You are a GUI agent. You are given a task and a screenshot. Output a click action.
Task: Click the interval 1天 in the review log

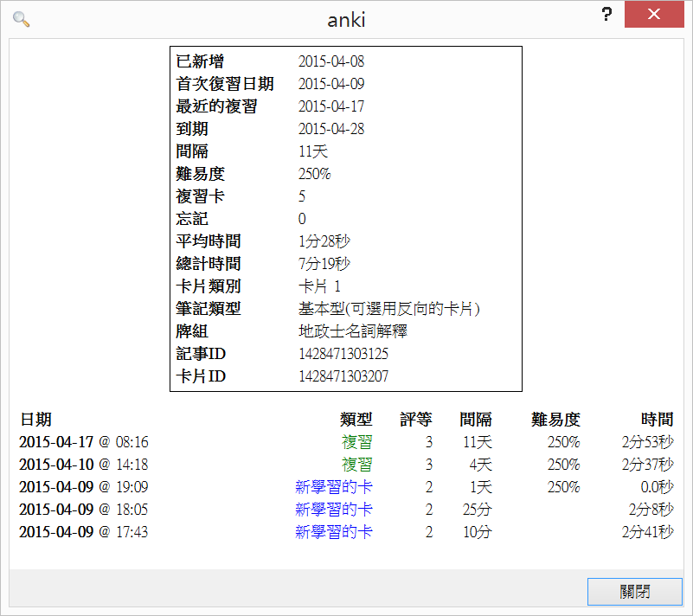tap(480, 487)
